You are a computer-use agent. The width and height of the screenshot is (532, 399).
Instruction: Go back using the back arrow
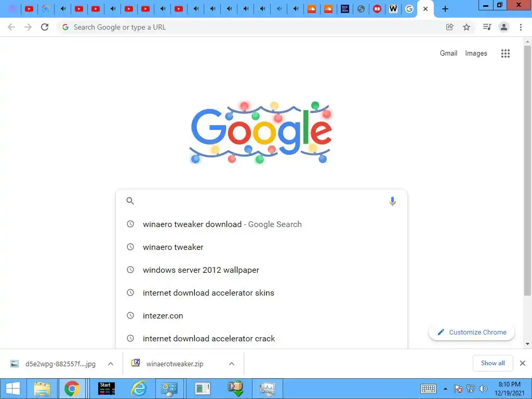tap(11, 27)
